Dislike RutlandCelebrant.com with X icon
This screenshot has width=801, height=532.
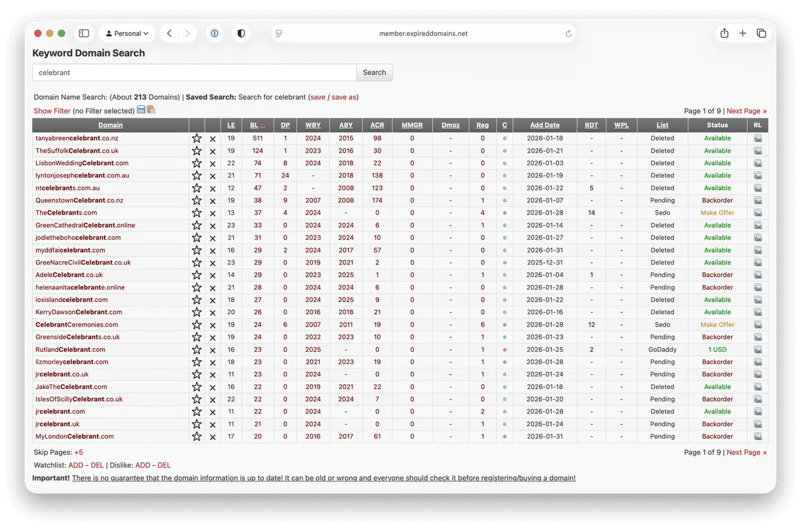[213, 350]
